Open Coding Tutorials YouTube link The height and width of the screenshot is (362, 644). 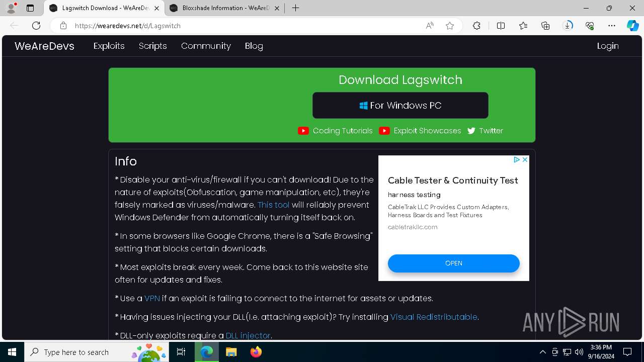click(335, 131)
